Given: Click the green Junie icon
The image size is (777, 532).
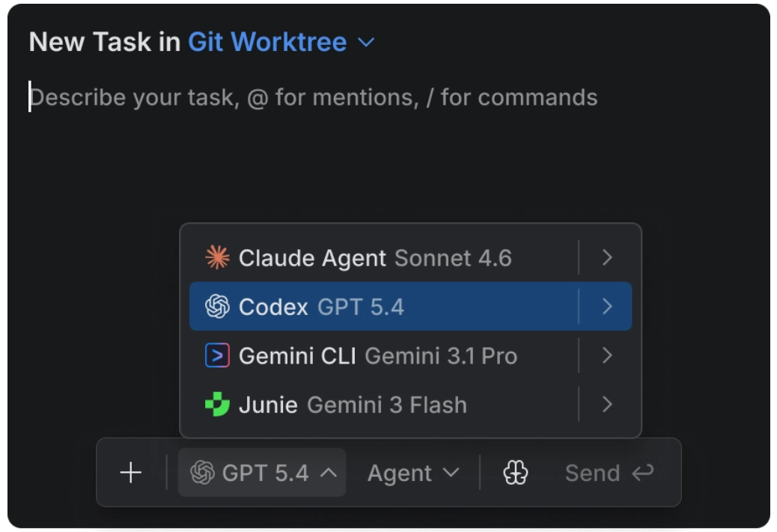Looking at the screenshot, I should [x=217, y=405].
